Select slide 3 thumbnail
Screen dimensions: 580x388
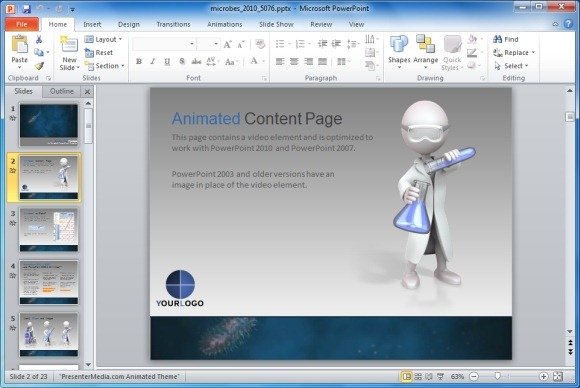point(49,230)
